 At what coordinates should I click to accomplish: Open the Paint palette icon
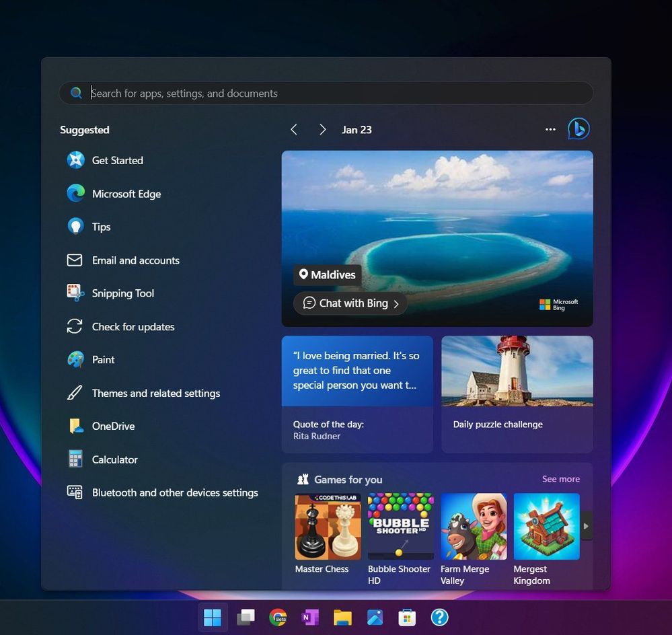tap(75, 359)
